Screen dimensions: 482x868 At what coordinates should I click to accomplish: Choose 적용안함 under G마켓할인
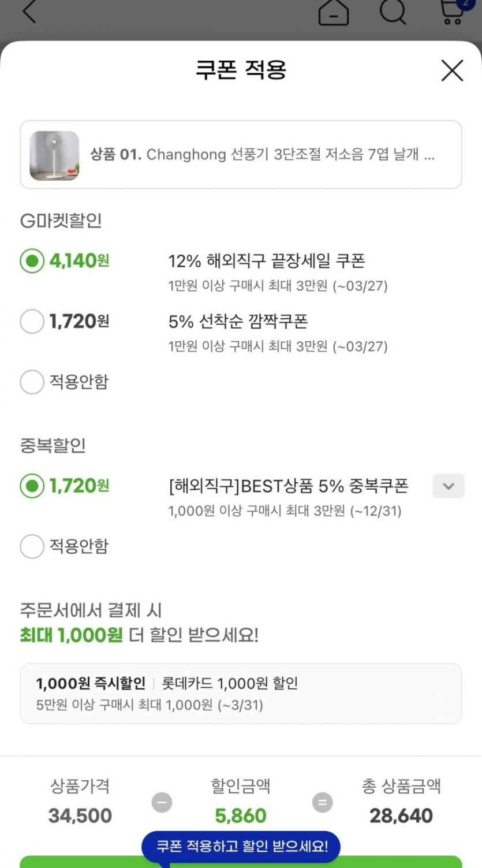(32, 382)
